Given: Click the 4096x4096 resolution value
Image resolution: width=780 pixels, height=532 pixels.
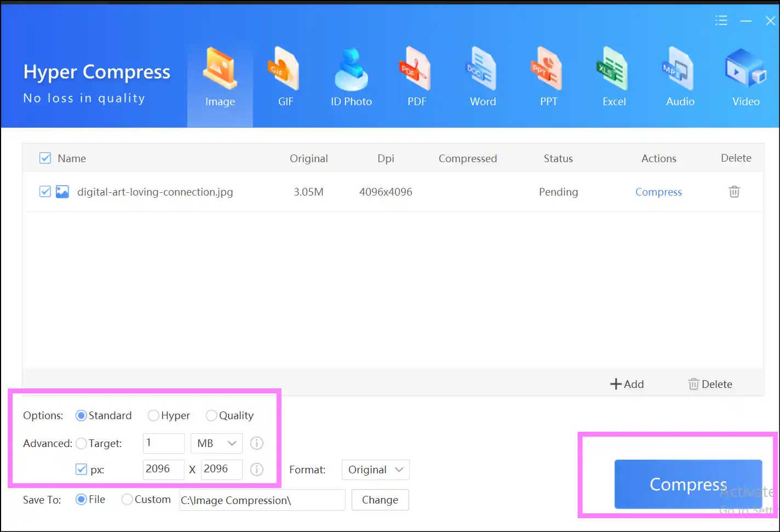Looking at the screenshot, I should click(386, 192).
